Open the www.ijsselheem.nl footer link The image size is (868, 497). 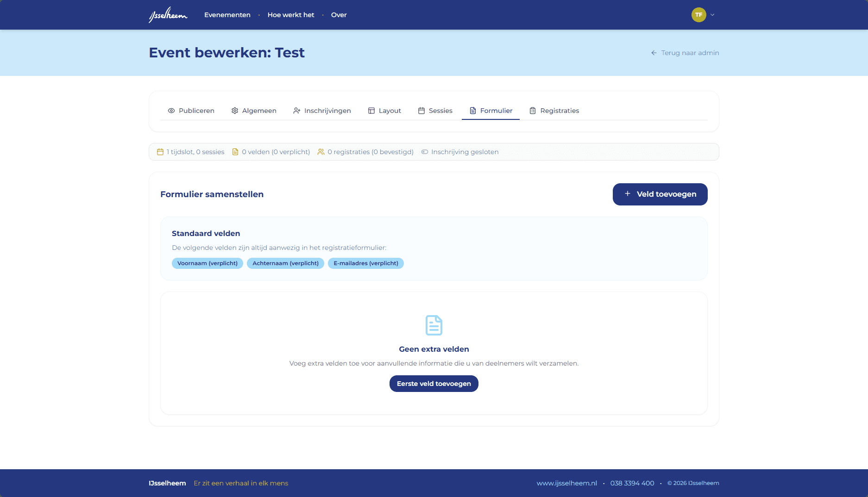tap(567, 483)
